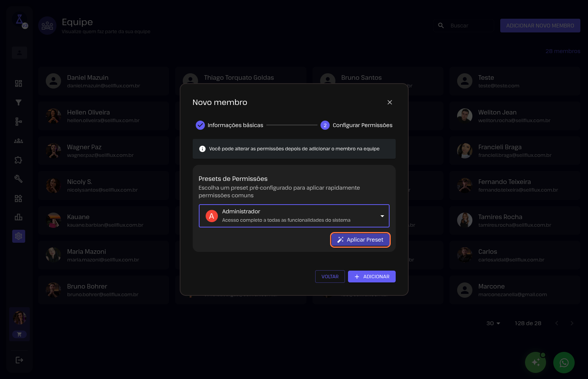Click the sparkle AI assistant button
Screen dimensions: 588x379
(535, 363)
